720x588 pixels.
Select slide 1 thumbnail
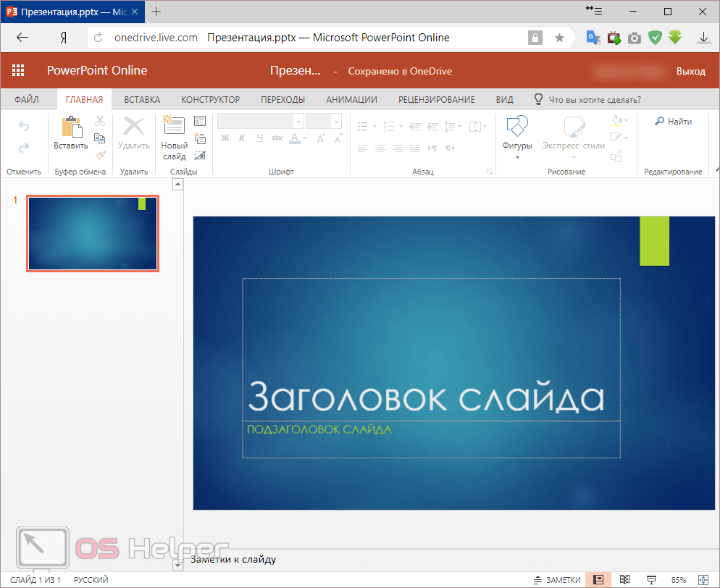point(93,233)
